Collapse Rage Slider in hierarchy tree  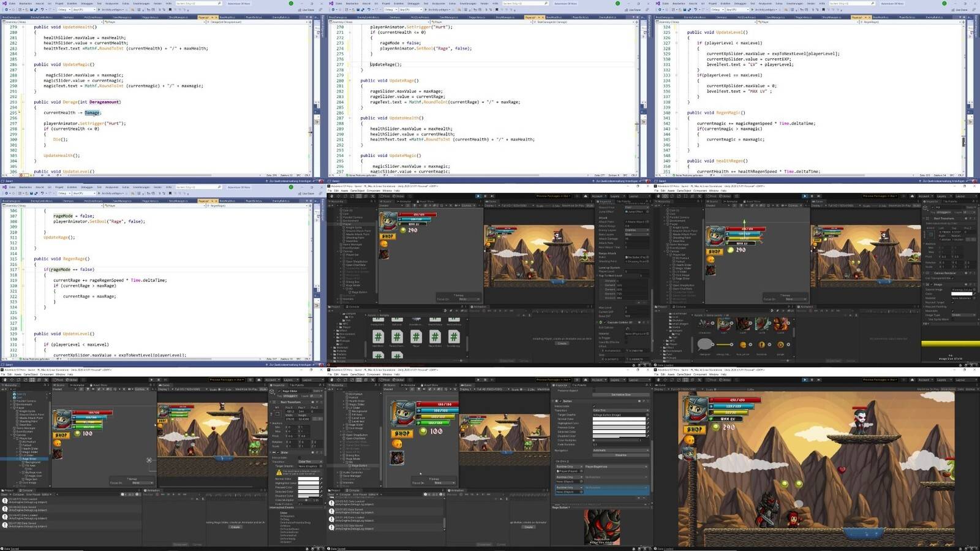point(17,458)
